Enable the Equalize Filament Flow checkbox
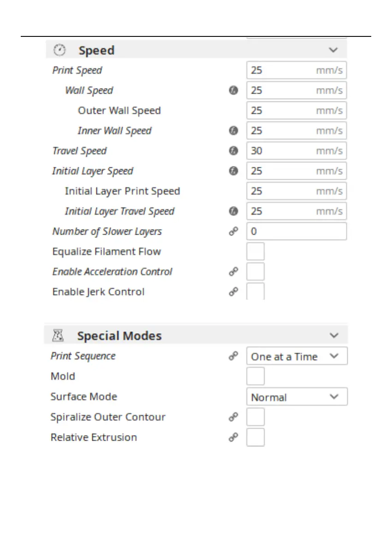Image resolution: width=392 pixels, height=549 pixels. coord(255,252)
